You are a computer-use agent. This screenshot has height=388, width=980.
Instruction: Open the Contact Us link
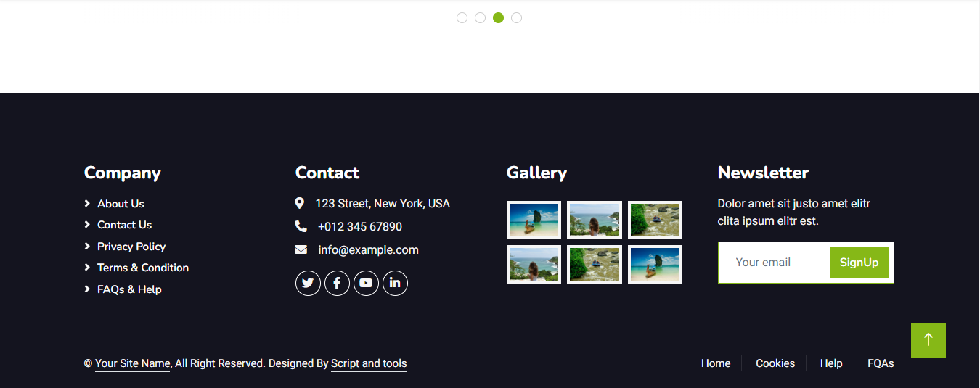point(124,225)
